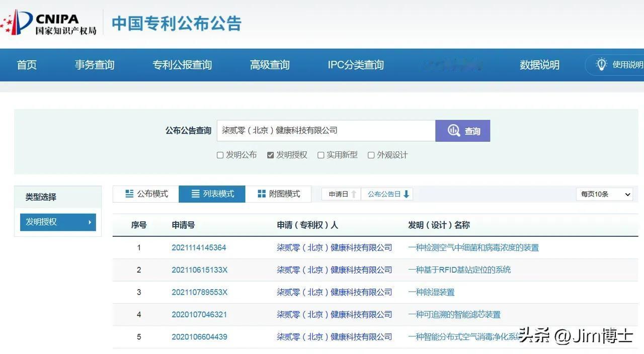644x354 pixels.
Task: Click the 列表模式 lines icon
Action: coord(196,194)
